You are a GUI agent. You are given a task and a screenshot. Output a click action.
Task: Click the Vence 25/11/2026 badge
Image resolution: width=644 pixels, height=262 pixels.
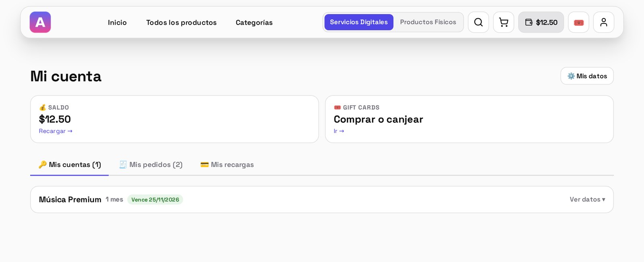tap(155, 200)
